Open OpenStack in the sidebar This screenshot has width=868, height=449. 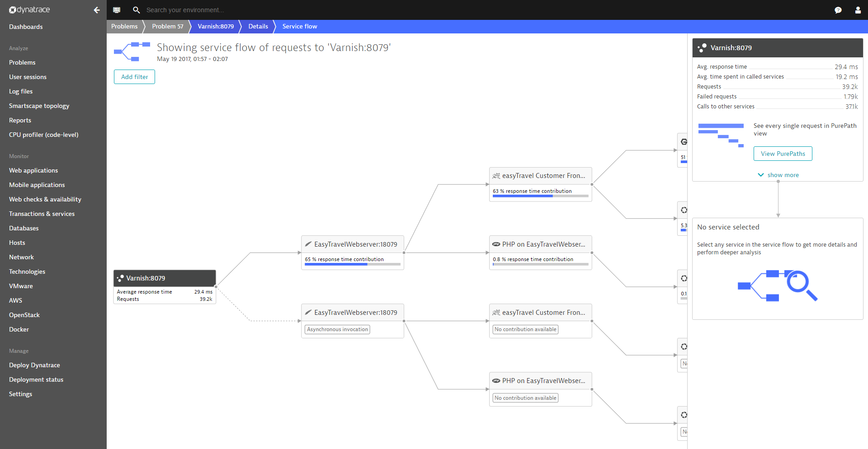click(24, 315)
